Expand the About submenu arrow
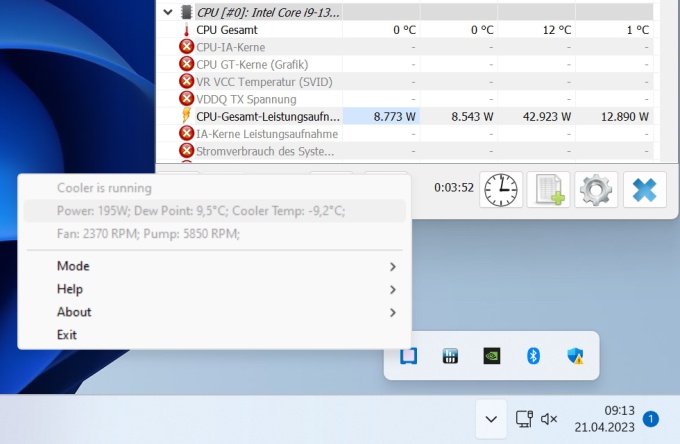Image resolution: width=680 pixels, height=444 pixels. (x=392, y=313)
